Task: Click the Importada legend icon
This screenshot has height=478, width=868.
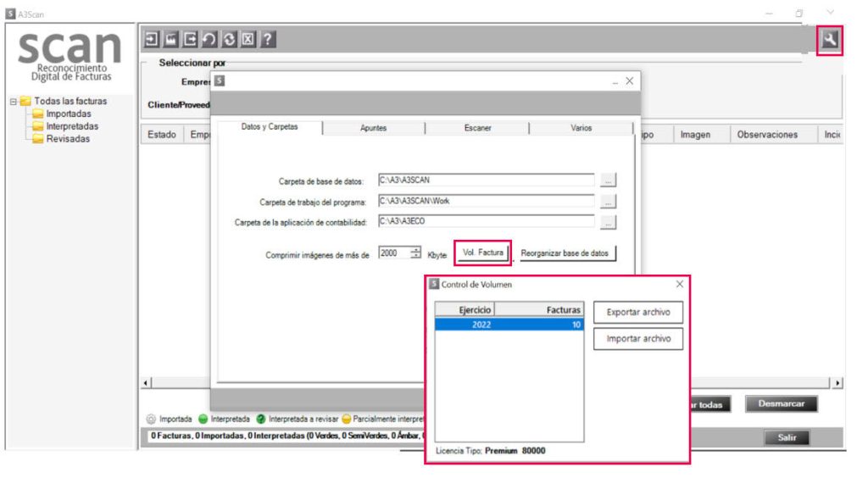Action: [151, 419]
